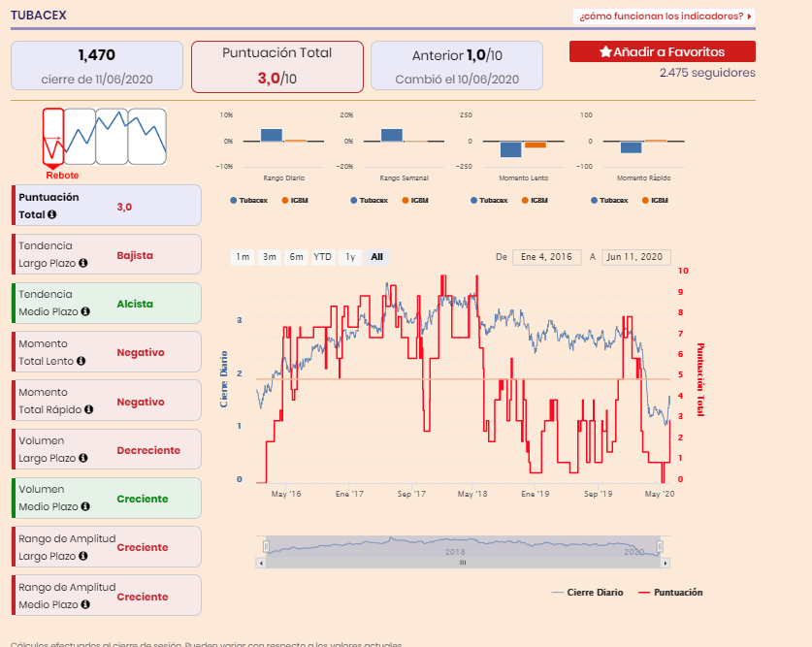Click the Puntuación Total 3,0/10 box
Screen dimensions: 812x647
[x=277, y=67]
